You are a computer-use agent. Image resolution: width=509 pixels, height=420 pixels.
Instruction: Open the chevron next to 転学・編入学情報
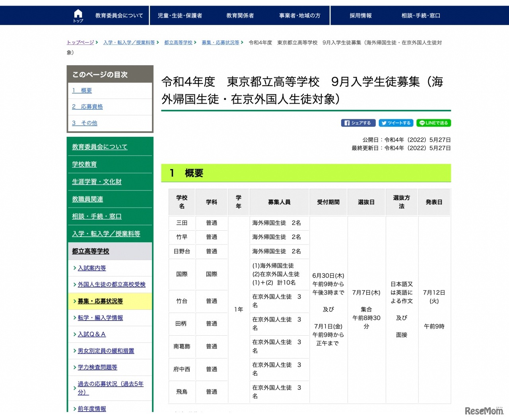[x=74, y=318]
